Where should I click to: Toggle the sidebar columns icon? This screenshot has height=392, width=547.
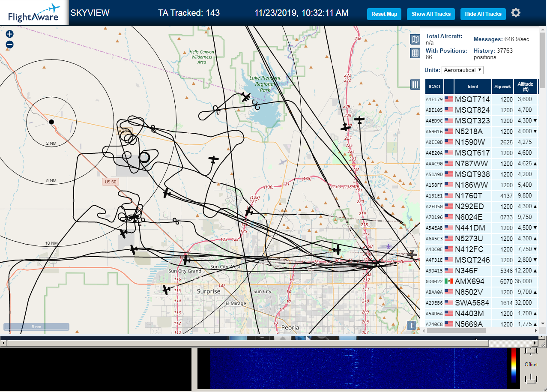tap(415, 84)
